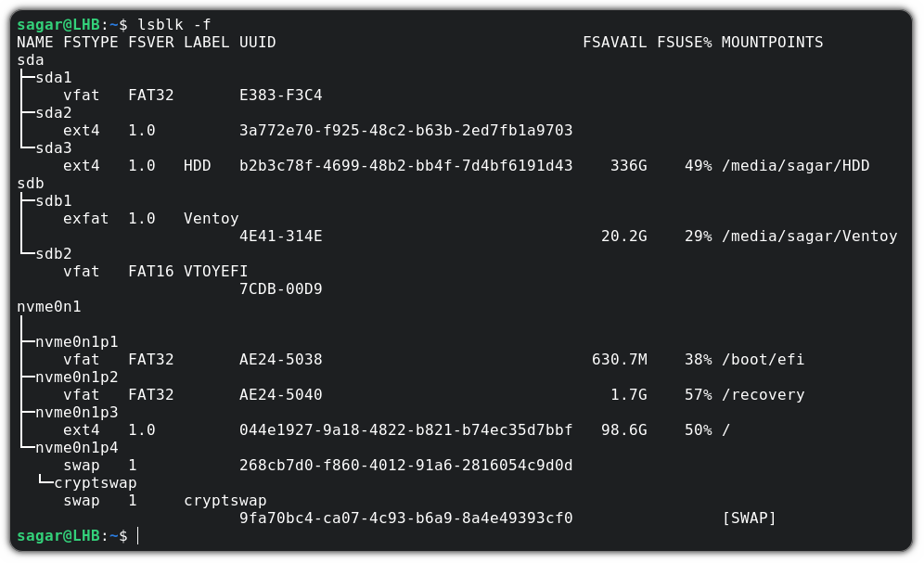The height and width of the screenshot is (563, 924).
Task: Click the [SWAP] mountpoint text
Action: click(x=749, y=518)
